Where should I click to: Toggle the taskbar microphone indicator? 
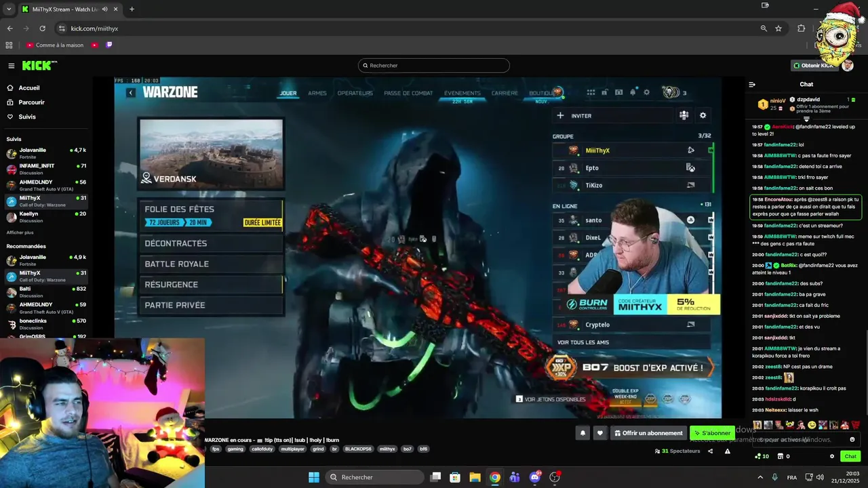775,477
